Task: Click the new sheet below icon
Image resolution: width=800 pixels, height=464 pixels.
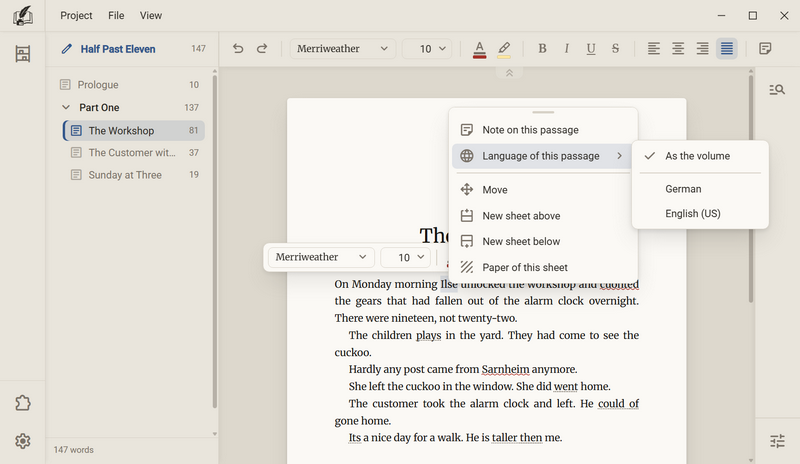Action: [x=466, y=241]
